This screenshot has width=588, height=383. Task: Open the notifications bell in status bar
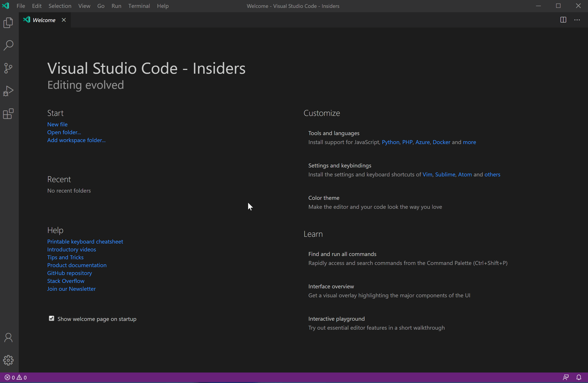tap(579, 377)
